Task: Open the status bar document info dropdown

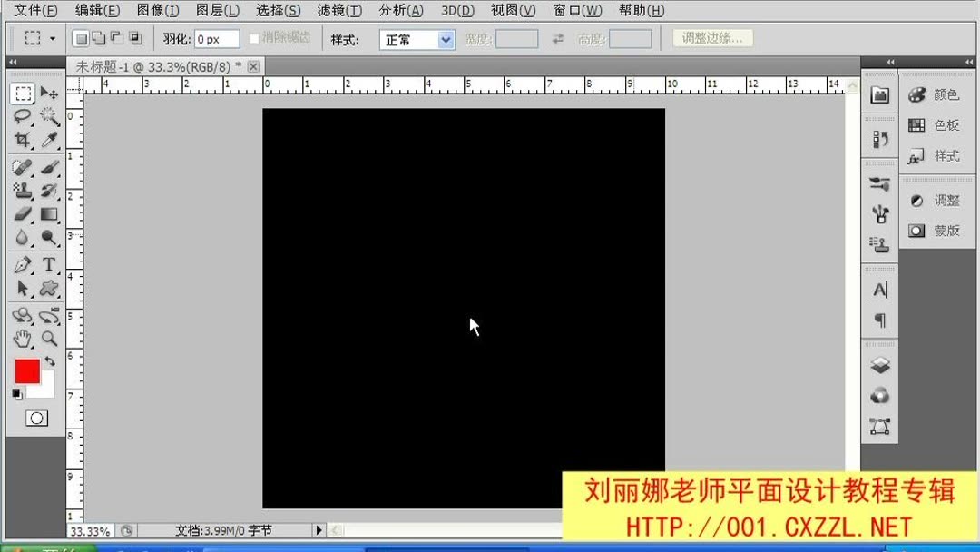Action: (x=319, y=530)
